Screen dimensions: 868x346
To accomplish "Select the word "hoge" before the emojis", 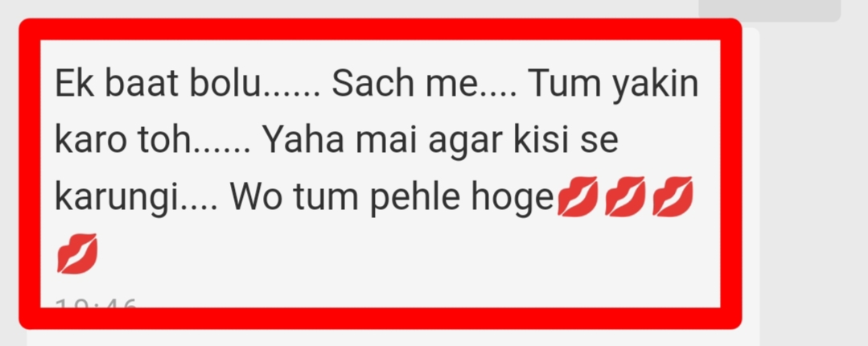I will click(x=512, y=200).
